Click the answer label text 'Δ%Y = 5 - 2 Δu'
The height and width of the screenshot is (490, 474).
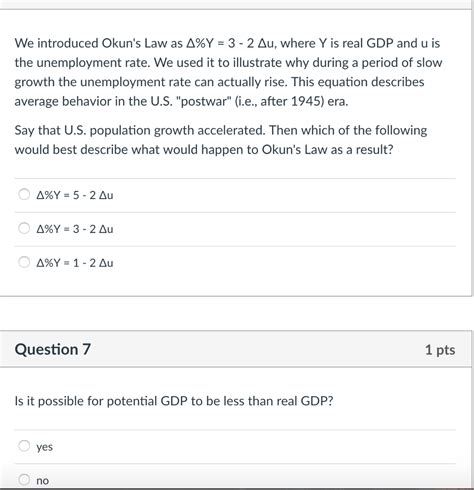(75, 195)
